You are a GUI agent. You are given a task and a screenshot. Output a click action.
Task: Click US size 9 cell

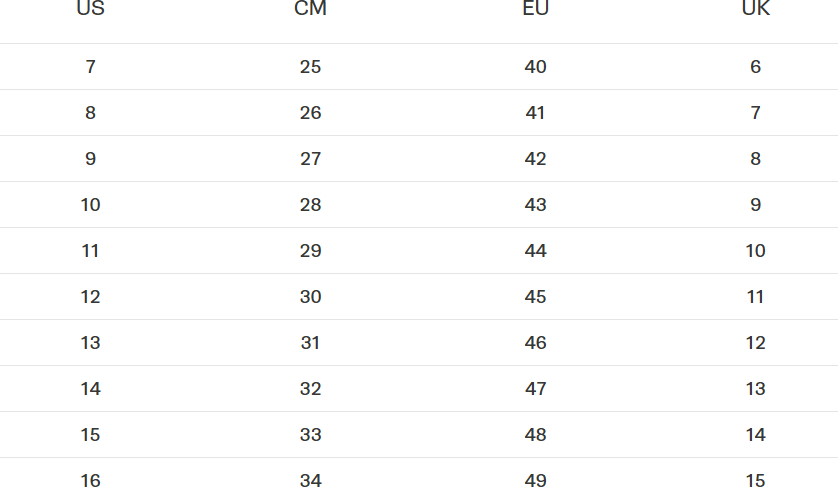click(90, 159)
